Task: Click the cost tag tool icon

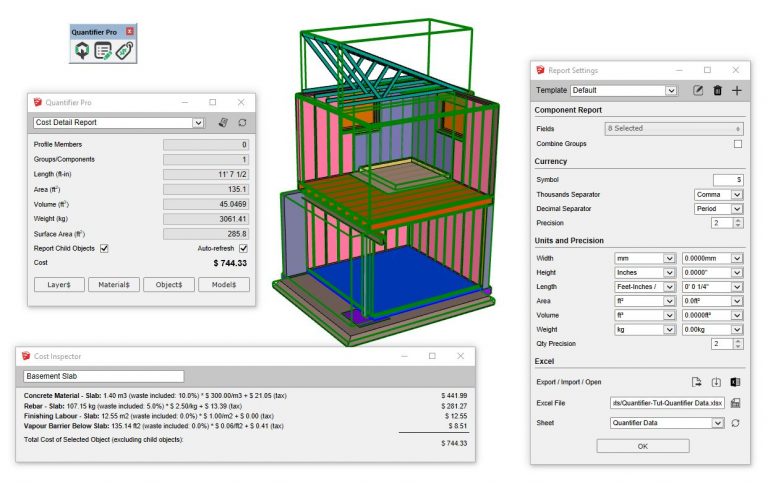Action: tap(124, 51)
